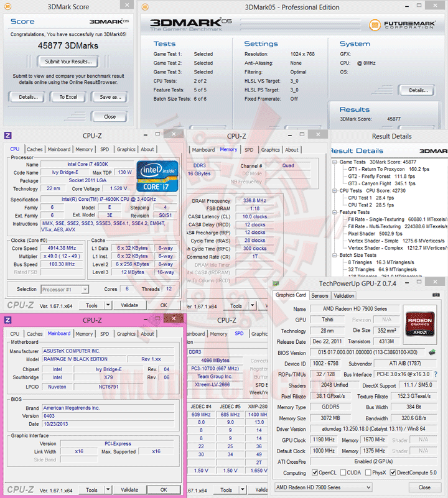Click the 3DMark05 Professional Edition title icon
This screenshot has height=498, width=448.
pyautogui.click(x=145, y=7)
